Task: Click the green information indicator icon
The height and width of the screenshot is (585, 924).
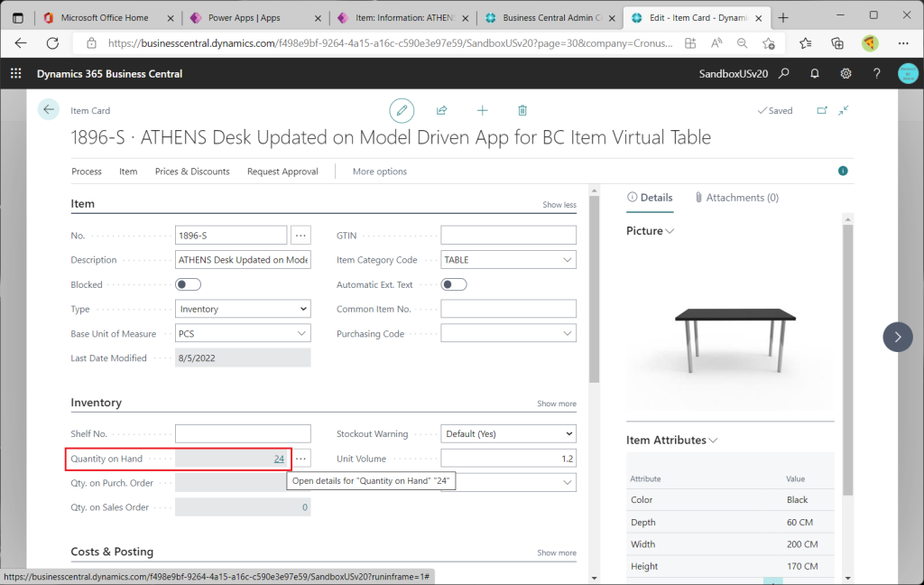Action: pos(843,171)
